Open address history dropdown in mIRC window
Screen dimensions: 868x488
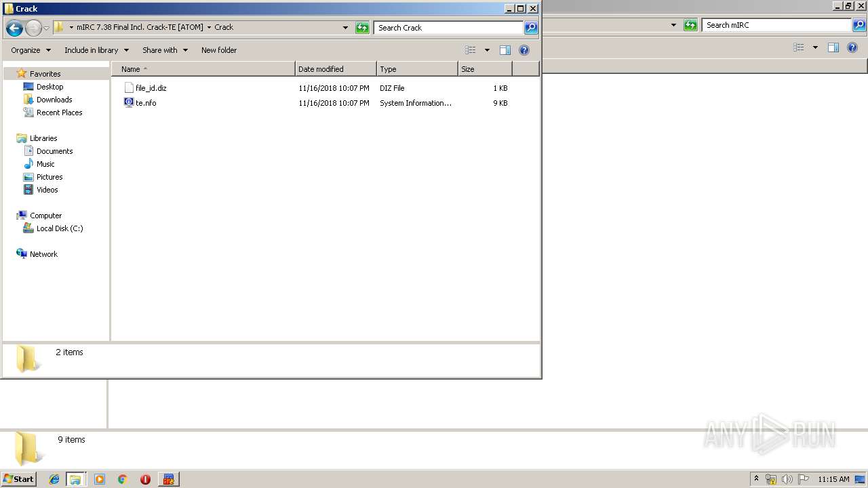(x=673, y=25)
